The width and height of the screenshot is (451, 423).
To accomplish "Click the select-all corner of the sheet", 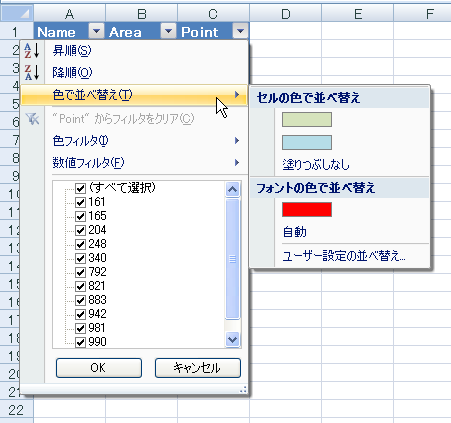I will pos(17,13).
